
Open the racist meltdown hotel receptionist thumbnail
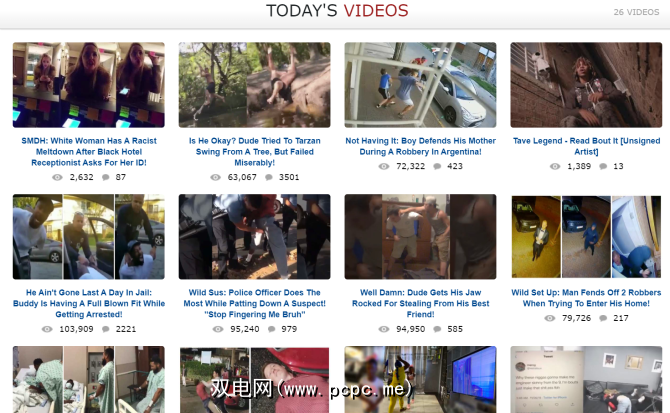[x=88, y=85]
